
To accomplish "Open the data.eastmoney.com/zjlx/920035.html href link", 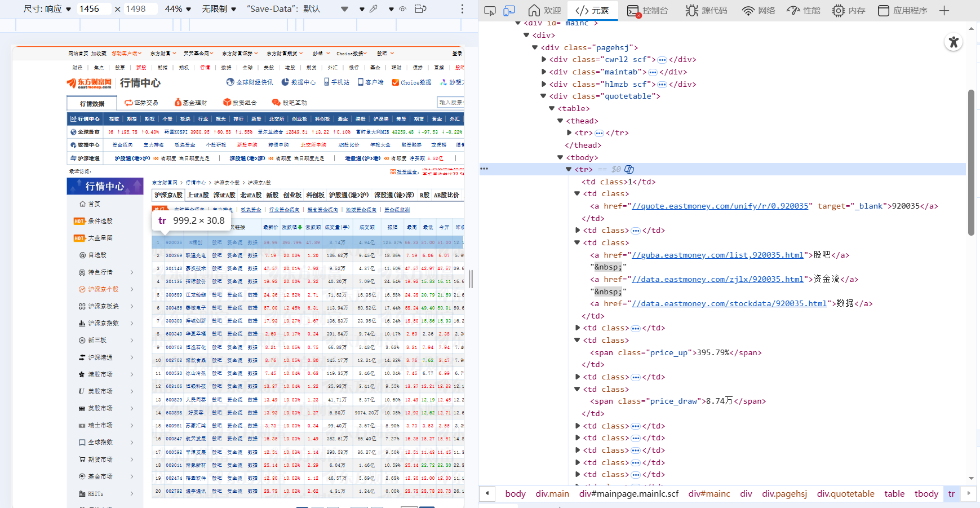I will 717,280.
